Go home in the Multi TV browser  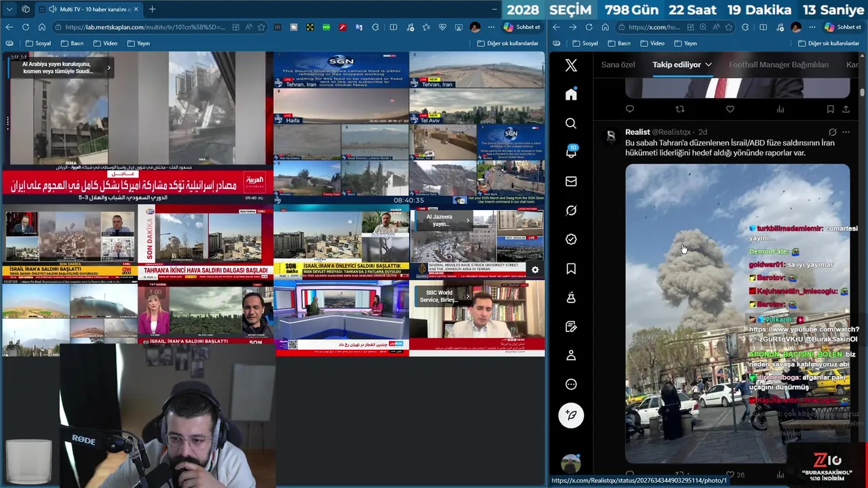click(41, 27)
